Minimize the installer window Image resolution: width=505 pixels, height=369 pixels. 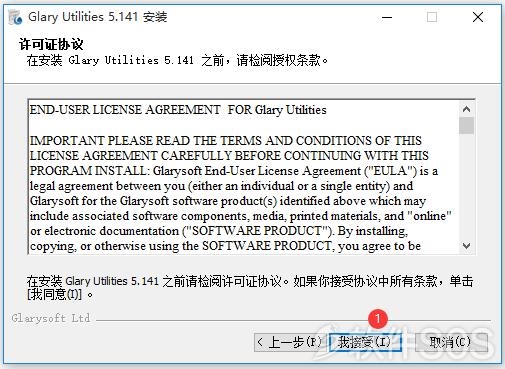(387, 17)
